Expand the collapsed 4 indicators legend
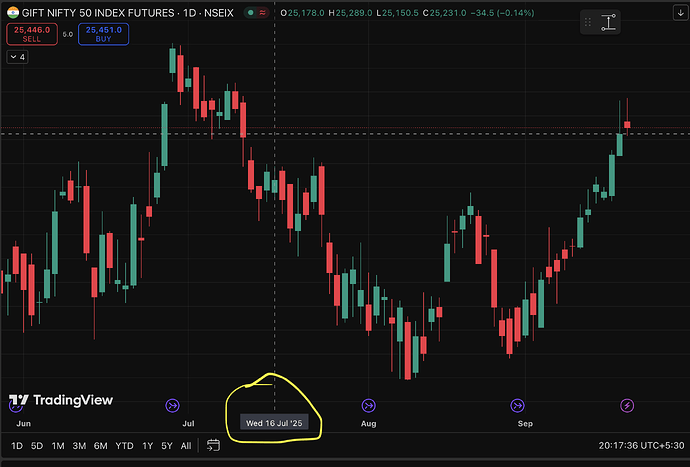Screen dimensions: 690x467 pos(18,57)
